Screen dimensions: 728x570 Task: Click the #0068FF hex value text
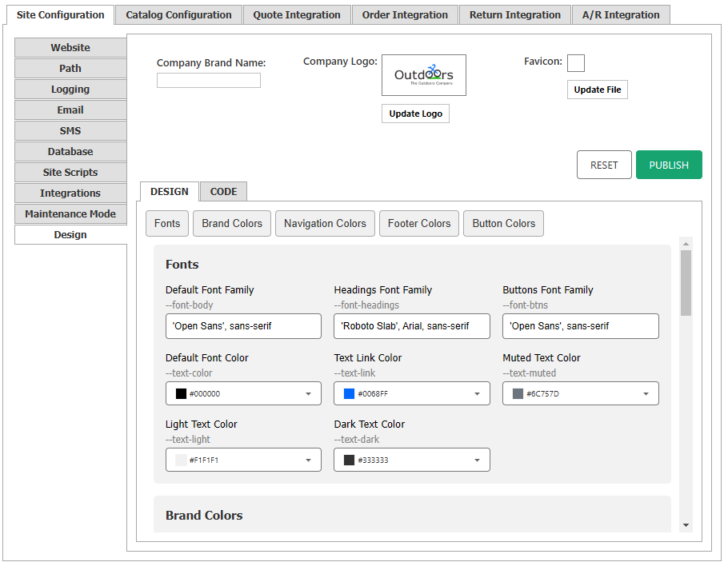pyautogui.click(x=373, y=394)
